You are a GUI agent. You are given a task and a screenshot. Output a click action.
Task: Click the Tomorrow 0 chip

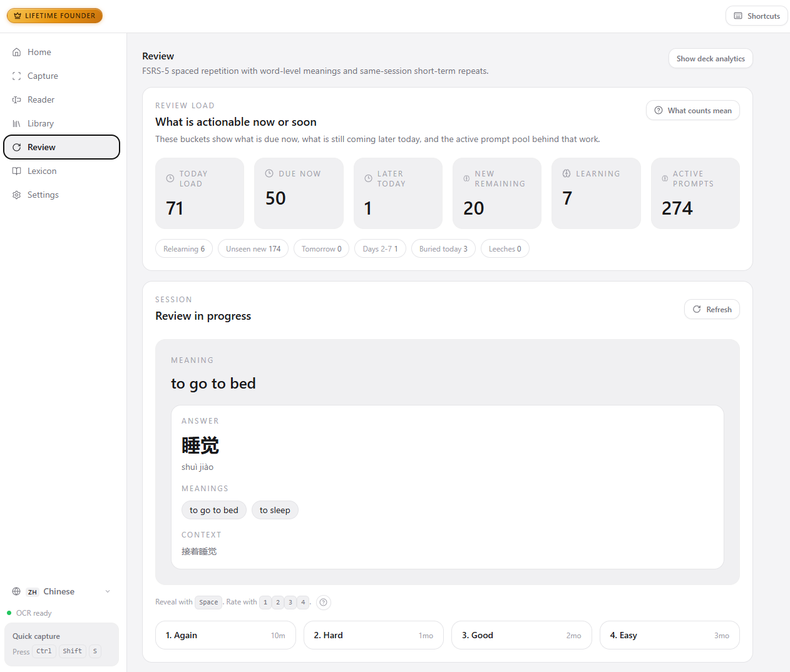click(322, 248)
